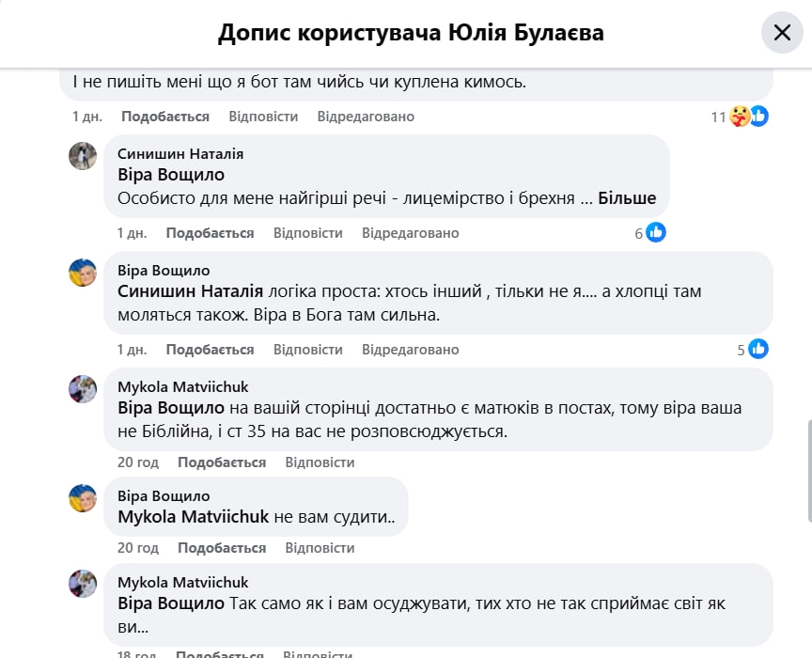Viewport: 812px width, 658px height.
Task: Expand Синишин Наталія's comment with Більше
Action: (627, 198)
